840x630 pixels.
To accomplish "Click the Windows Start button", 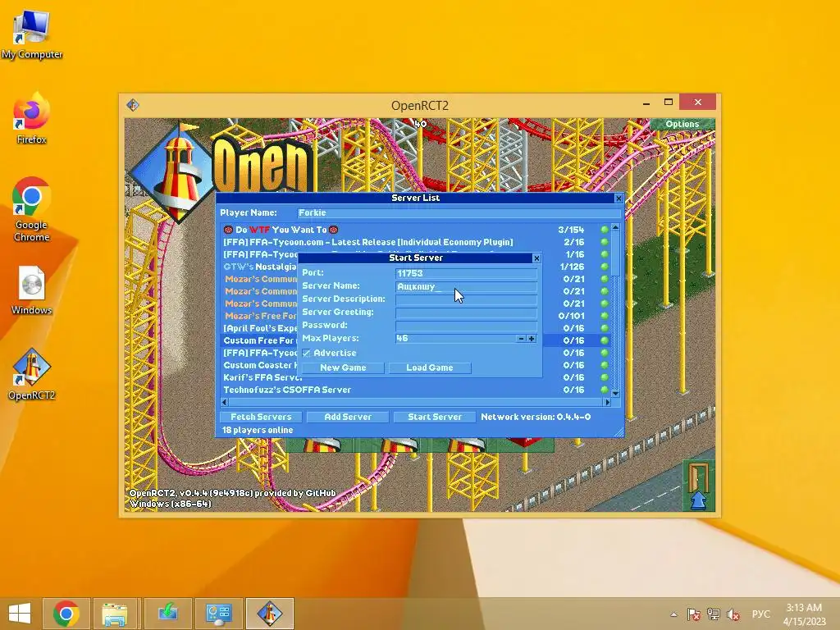I will point(20,614).
